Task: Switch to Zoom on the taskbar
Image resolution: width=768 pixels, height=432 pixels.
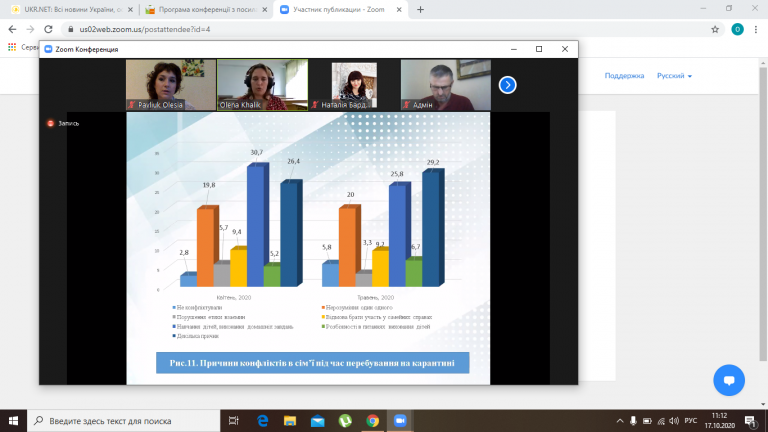Action: coord(400,421)
